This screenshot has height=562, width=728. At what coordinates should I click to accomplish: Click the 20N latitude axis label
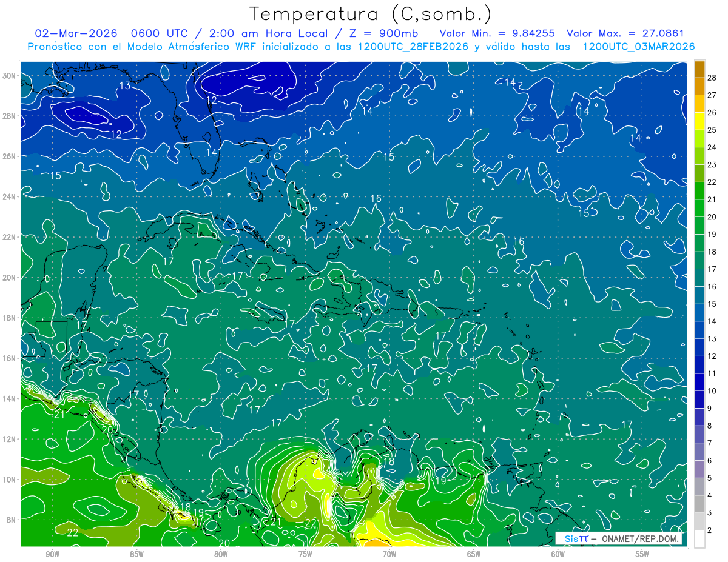click(10, 277)
